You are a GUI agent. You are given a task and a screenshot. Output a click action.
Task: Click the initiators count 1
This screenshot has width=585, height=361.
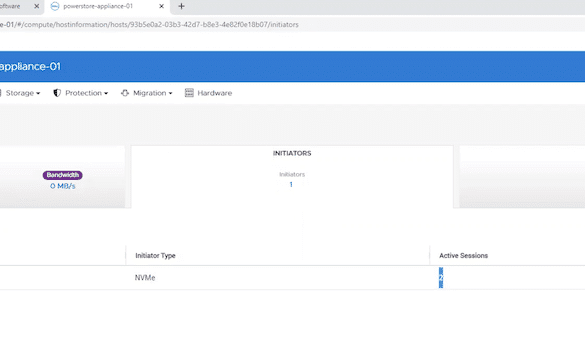pos(291,184)
